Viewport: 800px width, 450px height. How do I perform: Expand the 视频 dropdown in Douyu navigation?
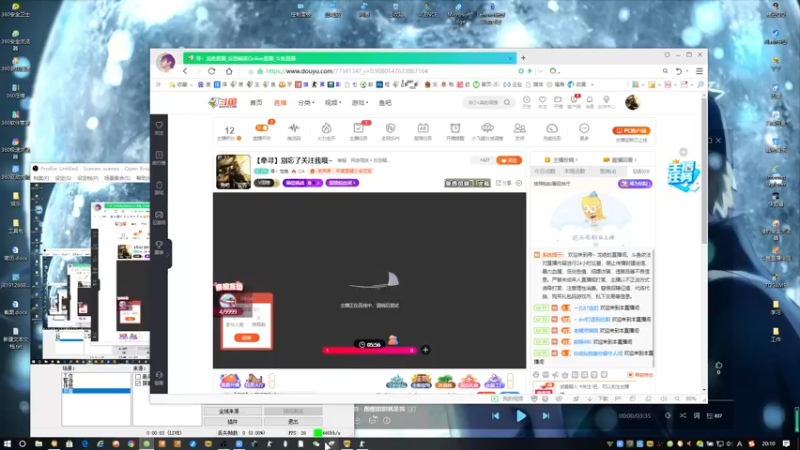tap(333, 103)
